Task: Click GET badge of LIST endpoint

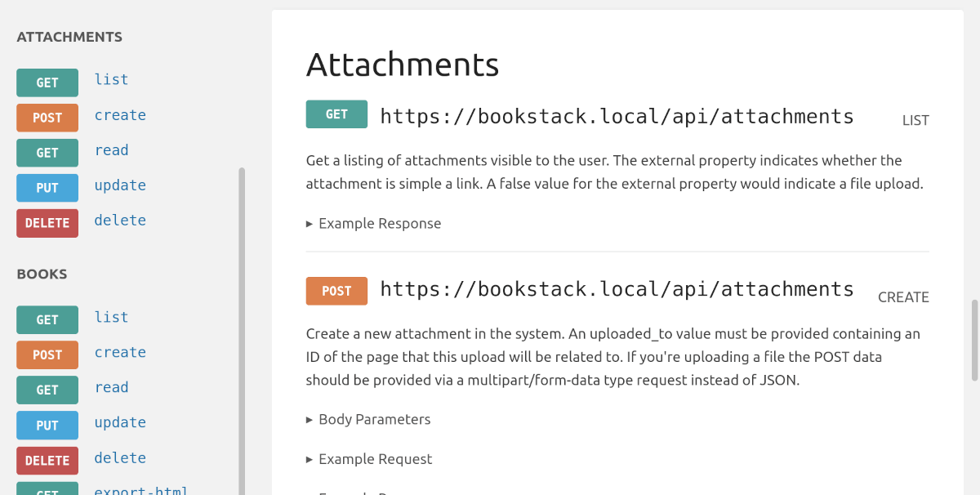Action: pyautogui.click(x=336, y=114)
